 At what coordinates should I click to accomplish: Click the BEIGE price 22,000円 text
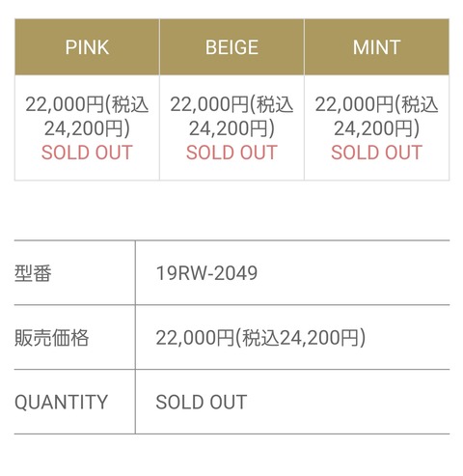click(209, 104)
